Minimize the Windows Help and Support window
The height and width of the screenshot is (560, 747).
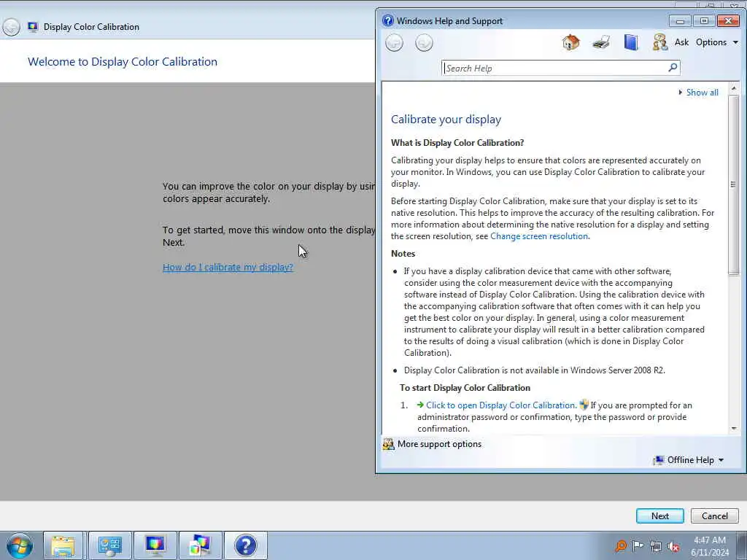click(x=680, y=20)
